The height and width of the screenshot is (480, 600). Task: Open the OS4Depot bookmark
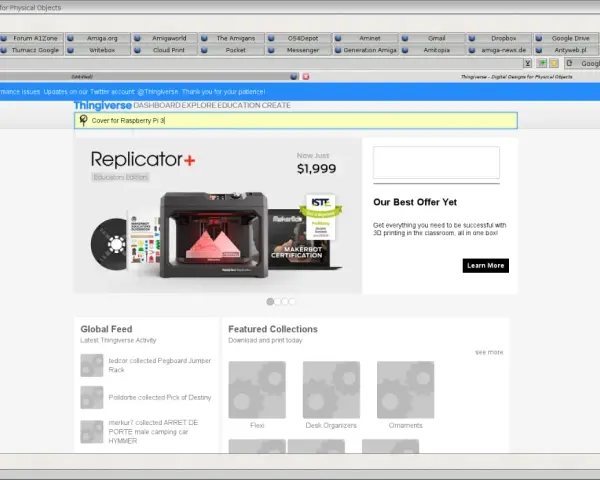click(298, 38)
